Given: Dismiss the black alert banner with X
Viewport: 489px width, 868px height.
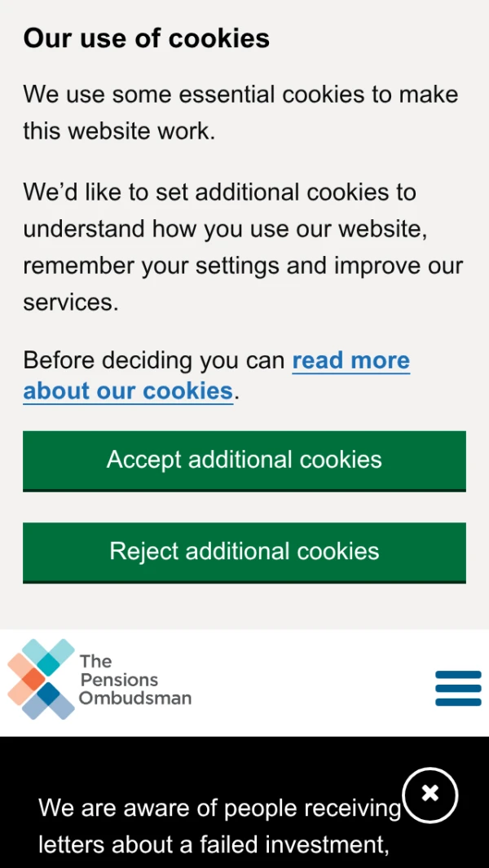Looking at the screenshot, I should [430, 795].
